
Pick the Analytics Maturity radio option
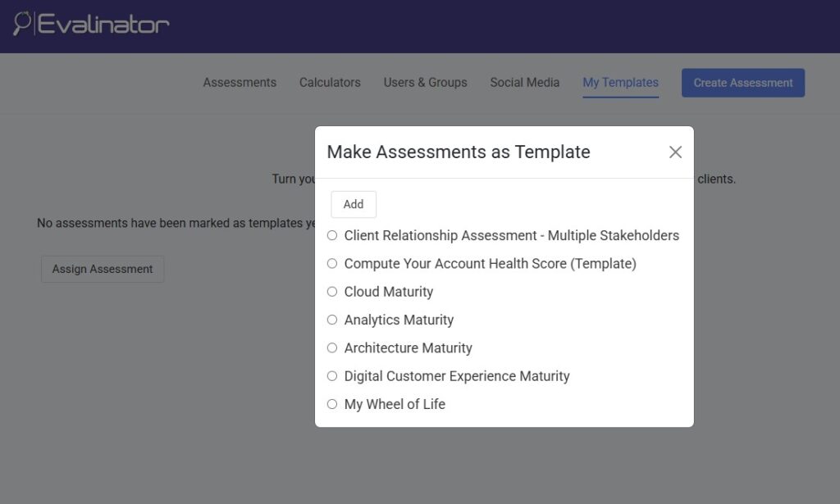[332, 320]
